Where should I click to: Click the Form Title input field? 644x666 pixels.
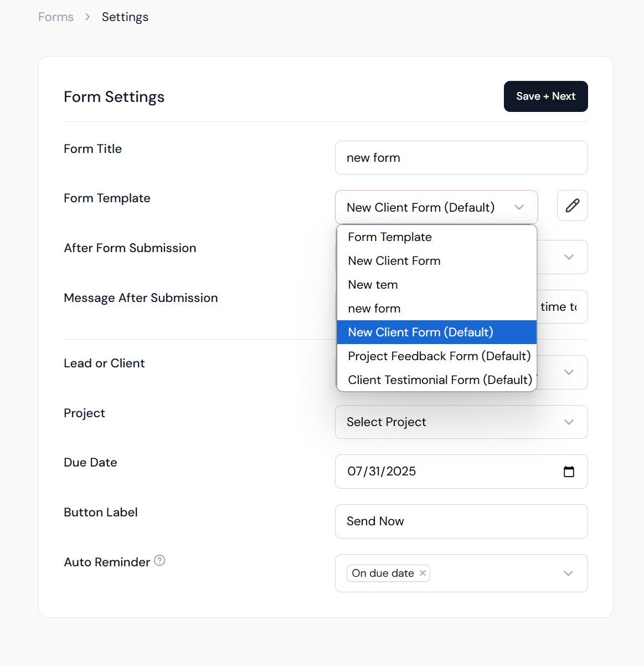(x=461, y=158)
